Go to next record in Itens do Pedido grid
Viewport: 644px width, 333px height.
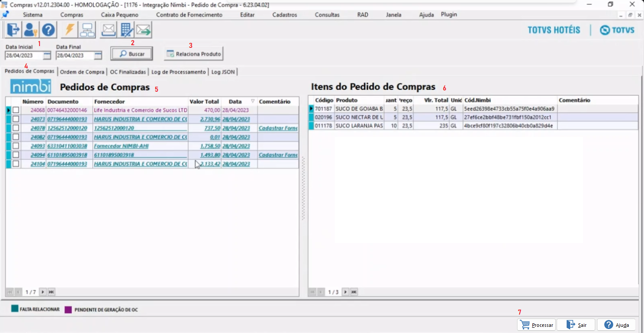coord(345,292)
